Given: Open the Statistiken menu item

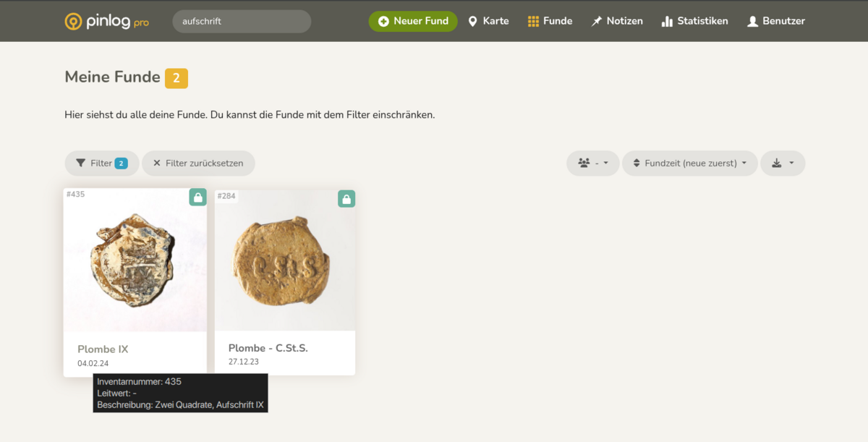Looking at the screenshot, I should pos(694,21).
